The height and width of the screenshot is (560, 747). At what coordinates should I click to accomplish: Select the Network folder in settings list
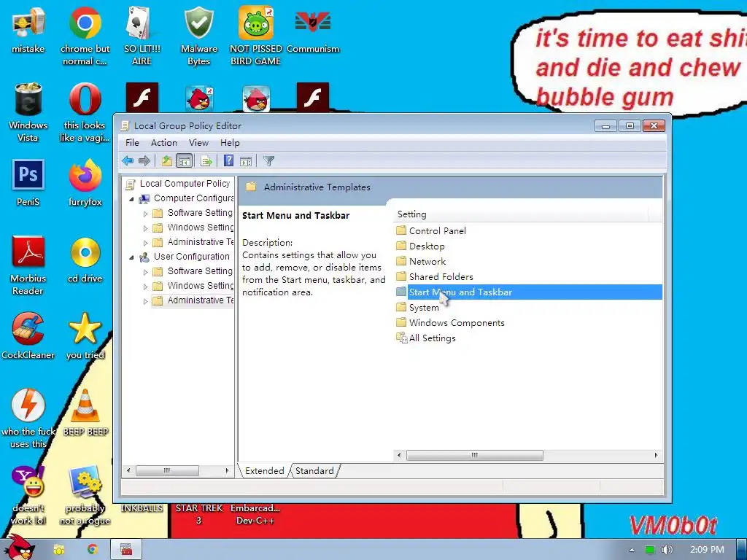click(427, 262)
